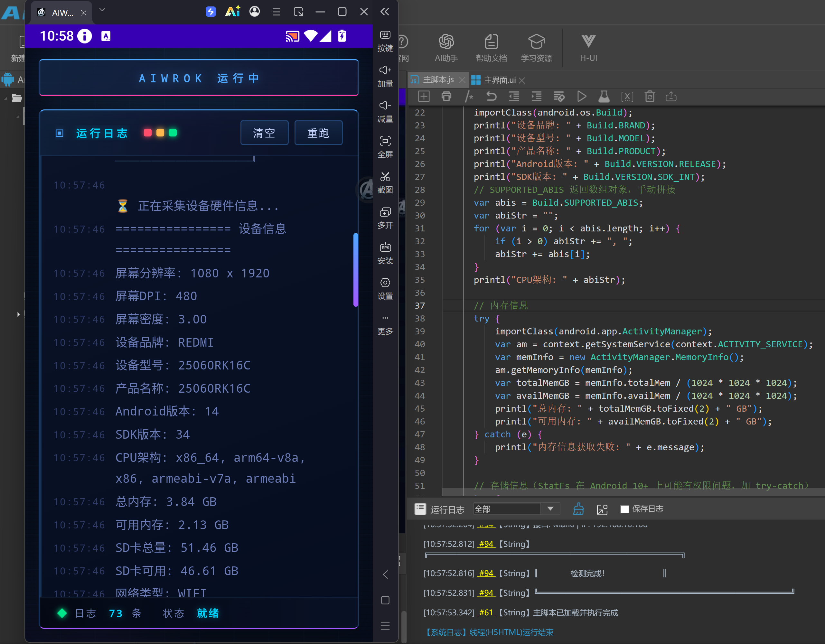Tap the recent apps lines icon in sidebar
The height and width of the screenshot is (644, 825).
tap(385, 626)
